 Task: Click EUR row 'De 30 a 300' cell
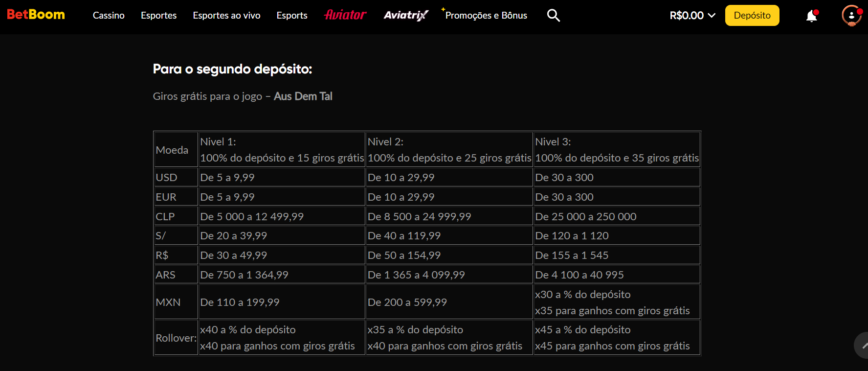(617, 197)
